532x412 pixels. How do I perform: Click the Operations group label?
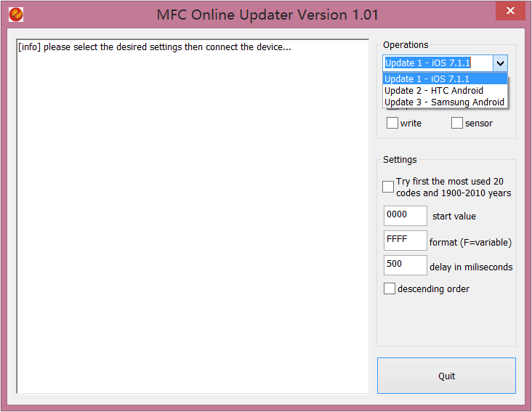tap(406, 45)
